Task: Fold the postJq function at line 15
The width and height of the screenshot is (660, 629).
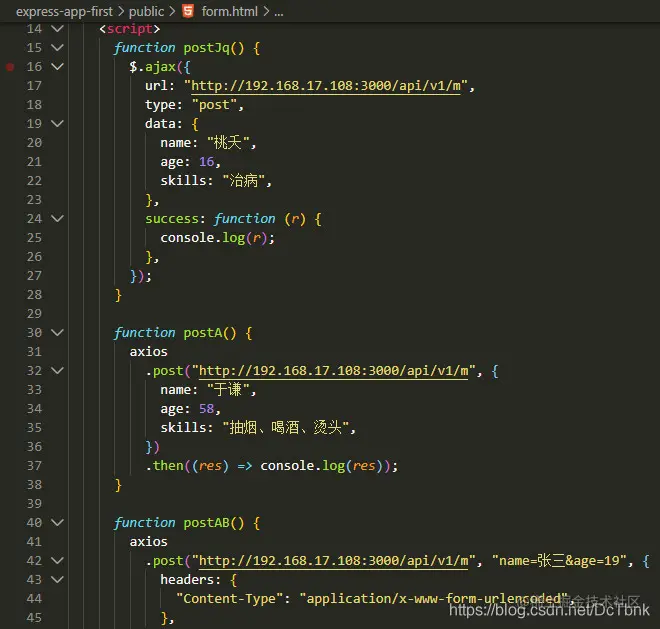Action: point(57,48)
